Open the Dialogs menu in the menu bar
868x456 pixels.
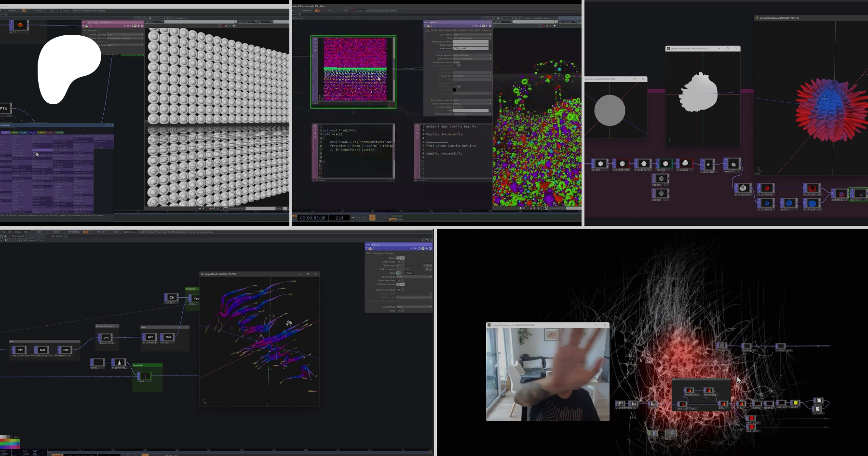coord(18,232)
